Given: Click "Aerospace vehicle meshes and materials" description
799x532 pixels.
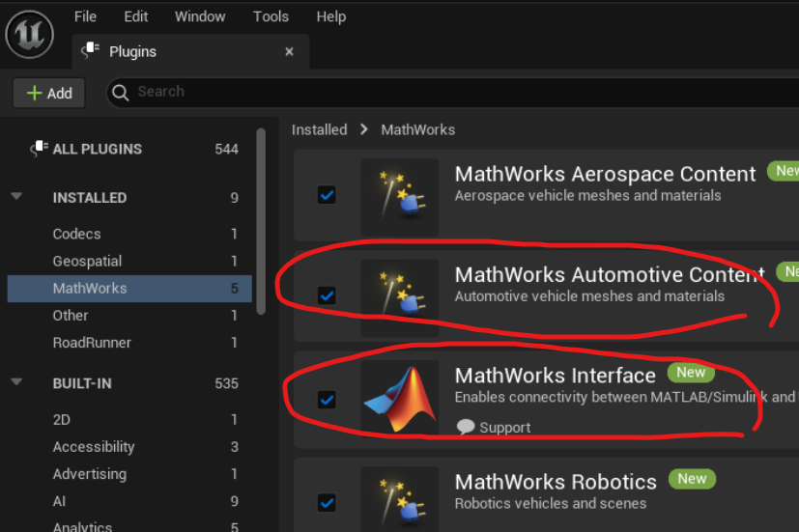Looking at the screenshot, I should pos(587,195).
